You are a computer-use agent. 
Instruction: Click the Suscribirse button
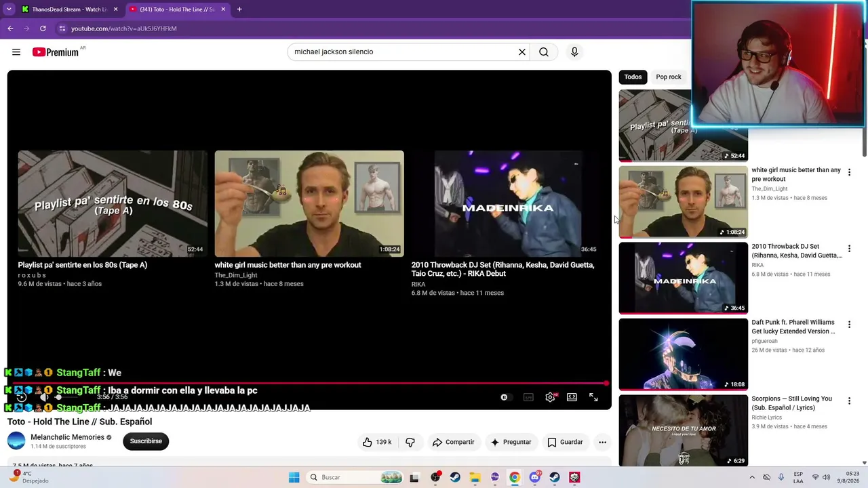(146, 441)
